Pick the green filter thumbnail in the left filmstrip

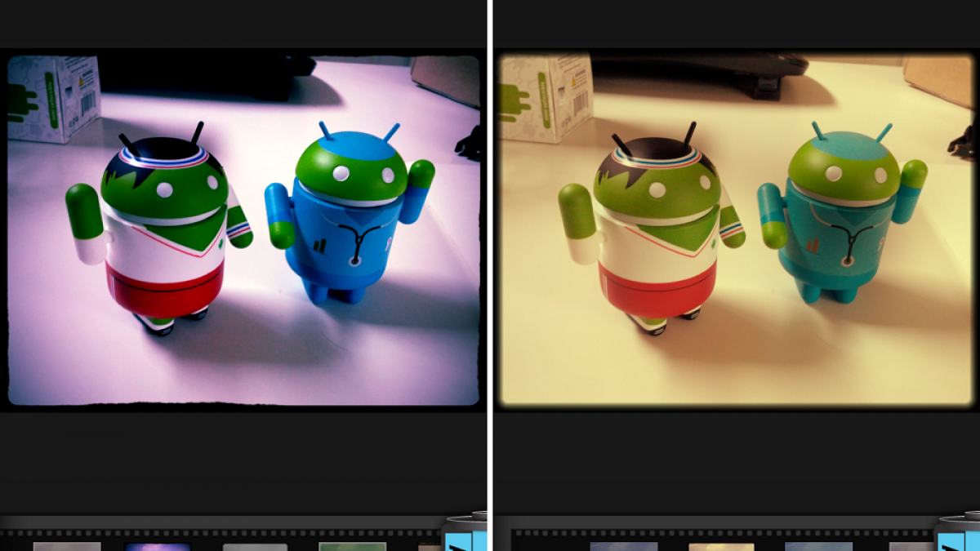[352, 546]
